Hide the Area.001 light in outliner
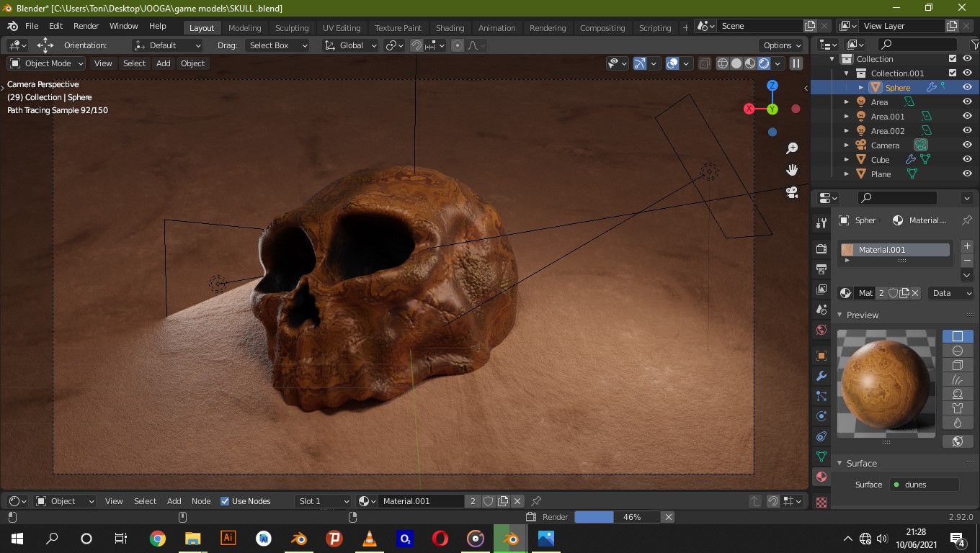Viewport: 980px width, 553px height. pyautogui.click(x=967, y=116)
